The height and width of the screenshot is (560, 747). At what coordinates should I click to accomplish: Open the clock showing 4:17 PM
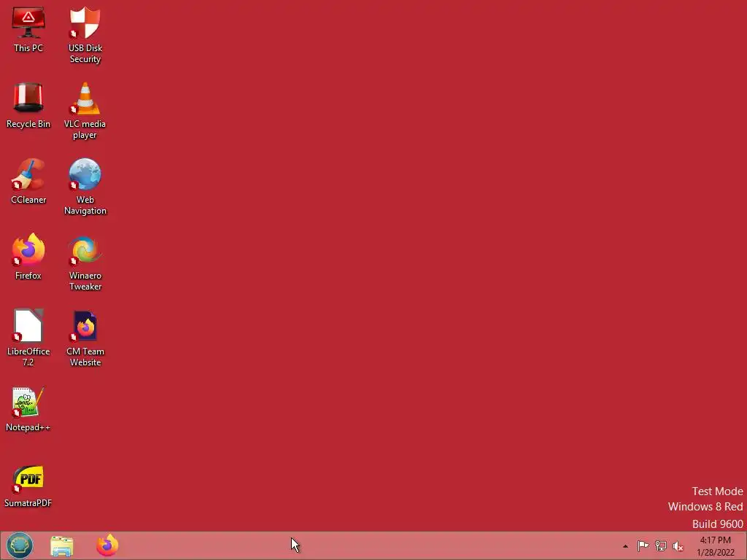tap(715, 545)
